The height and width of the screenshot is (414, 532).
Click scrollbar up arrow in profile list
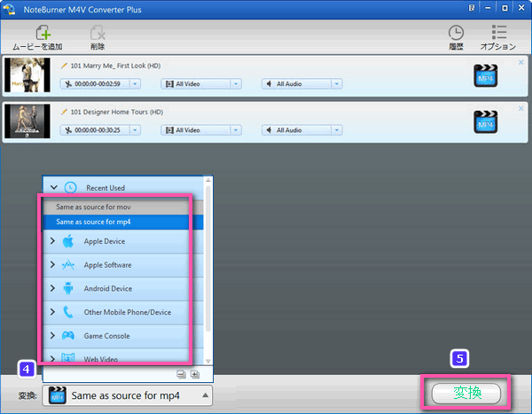(208, 180)
